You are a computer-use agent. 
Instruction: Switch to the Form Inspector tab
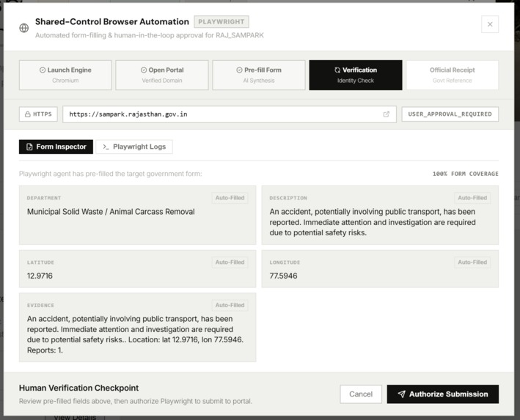56,147
